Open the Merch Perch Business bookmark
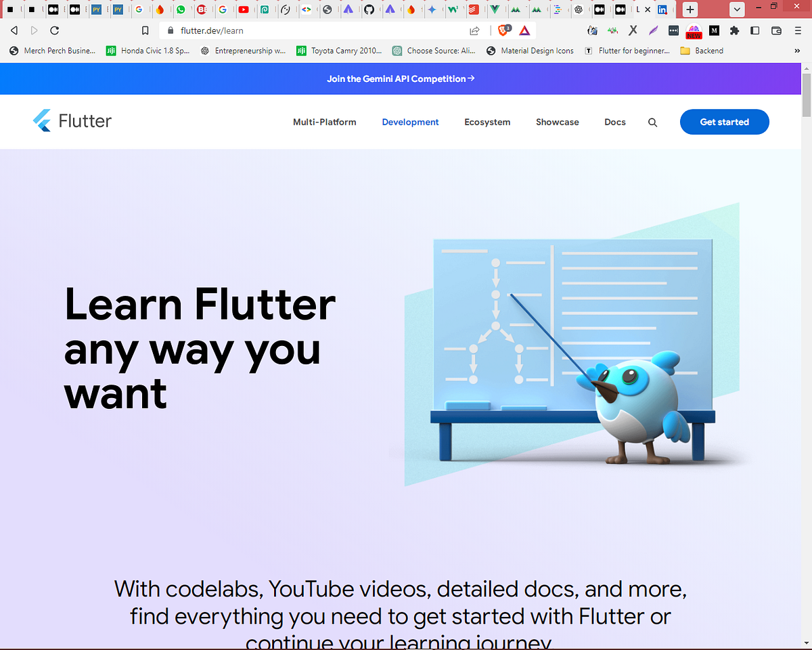Image resolution: width=812 pixels, height=650 pixels. click(52, 51)
